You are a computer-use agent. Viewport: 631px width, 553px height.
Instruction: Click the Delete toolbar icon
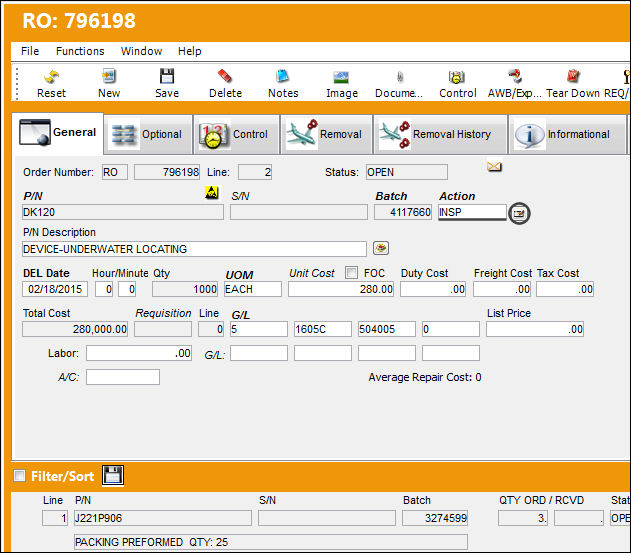pos(225,84)
